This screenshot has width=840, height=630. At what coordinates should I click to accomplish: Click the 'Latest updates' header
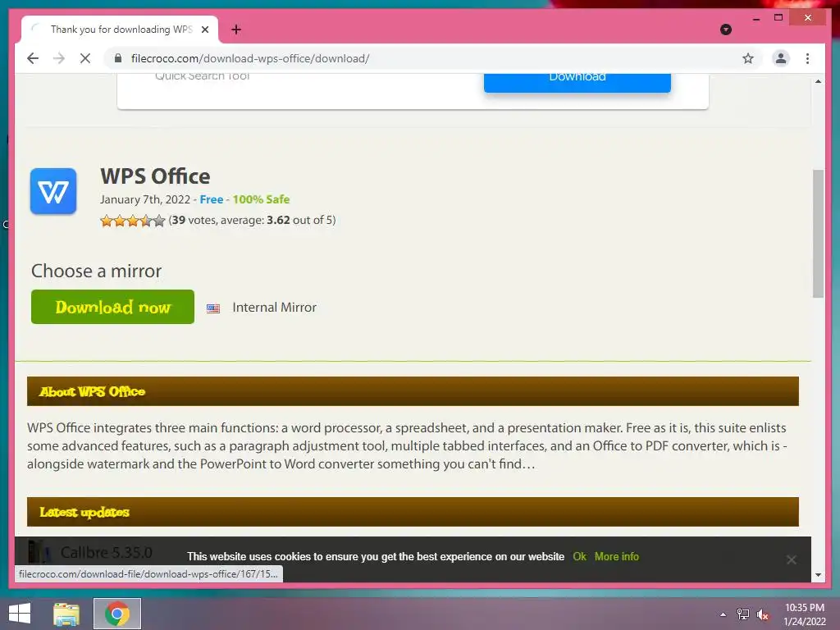point(413,512)
